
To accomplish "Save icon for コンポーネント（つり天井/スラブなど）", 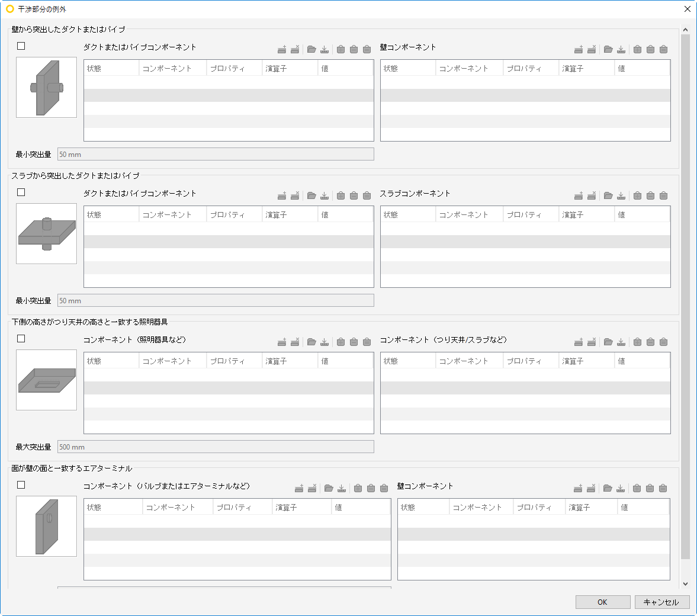I will (621, 342).
